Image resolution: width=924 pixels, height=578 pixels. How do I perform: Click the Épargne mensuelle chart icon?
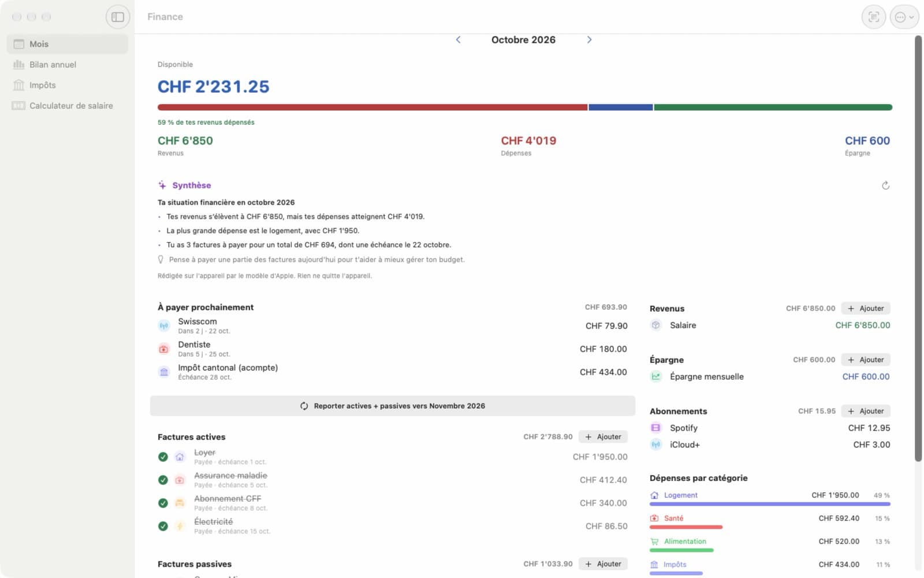click(x=655, y=377)
